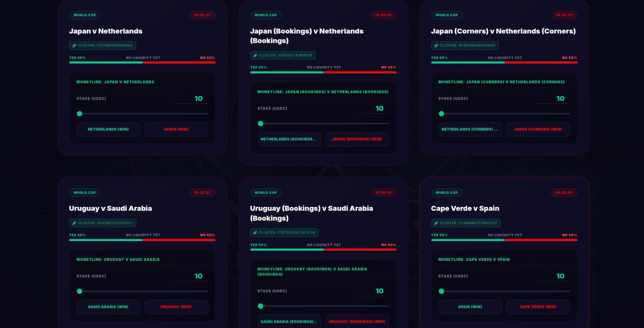Image resolution: width=644 pixels, height=328 pixels.
Task: Open the Japan (Bookings) v Netherlands (Bookings) title
Action: (x=306, y=36)
